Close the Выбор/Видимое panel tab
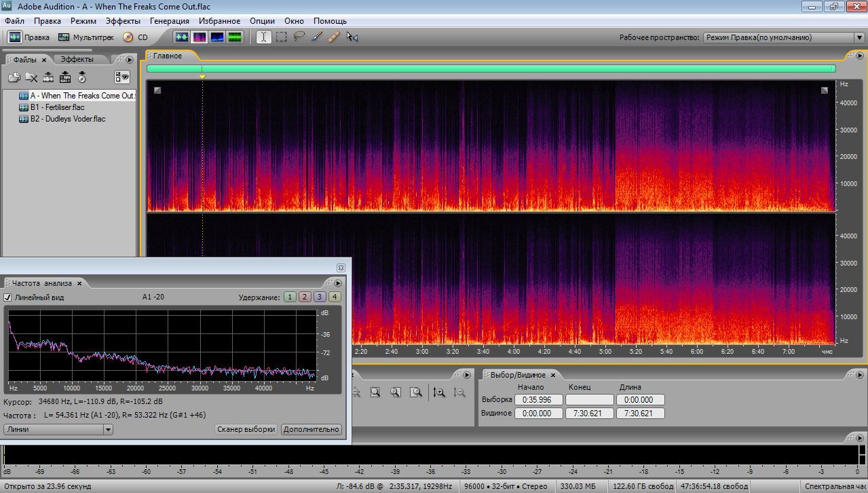The image size is (868, 493). coord(552,375)
